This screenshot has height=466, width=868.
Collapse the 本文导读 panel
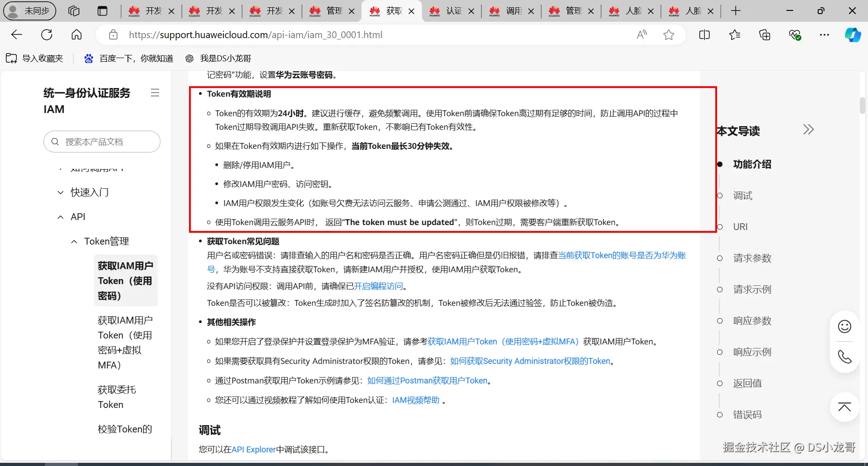pyautogui.click(x=808, y=130)
